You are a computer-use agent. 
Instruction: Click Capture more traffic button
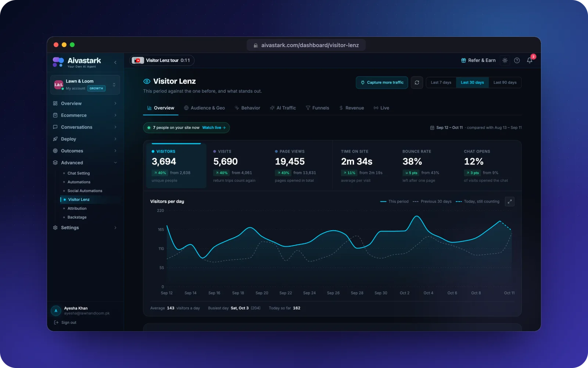382,82
